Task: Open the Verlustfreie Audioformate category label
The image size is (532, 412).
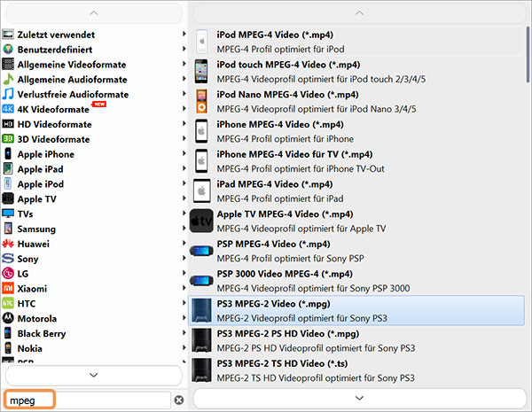Action: pos(73,94)
